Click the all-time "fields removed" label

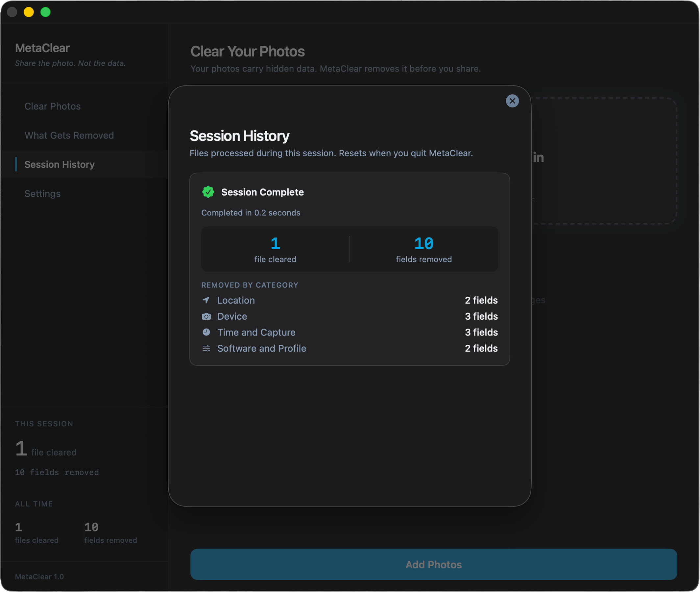[x=111, y=540]
